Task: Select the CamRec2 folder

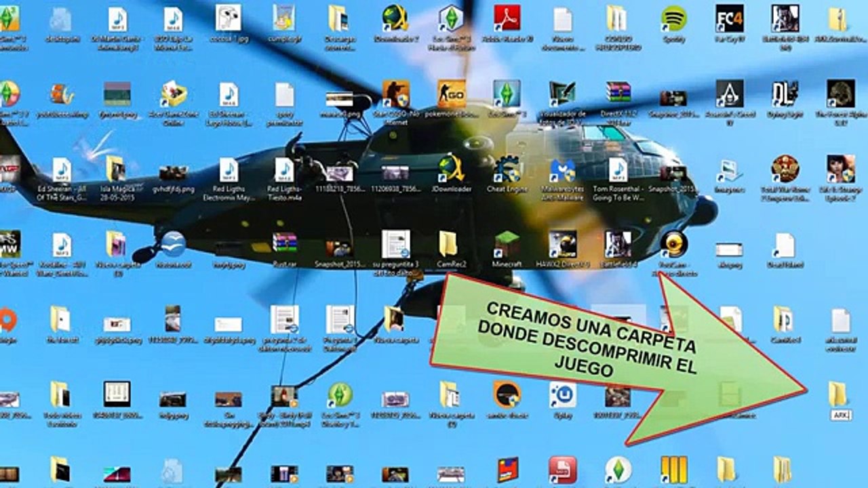Action: click(448, 244)
